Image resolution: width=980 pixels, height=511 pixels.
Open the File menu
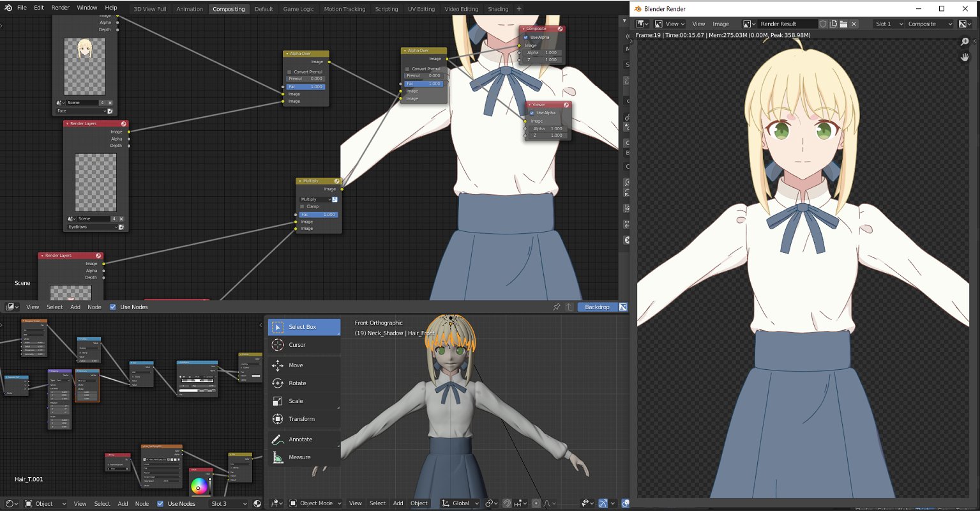click(x=22, y=8)
